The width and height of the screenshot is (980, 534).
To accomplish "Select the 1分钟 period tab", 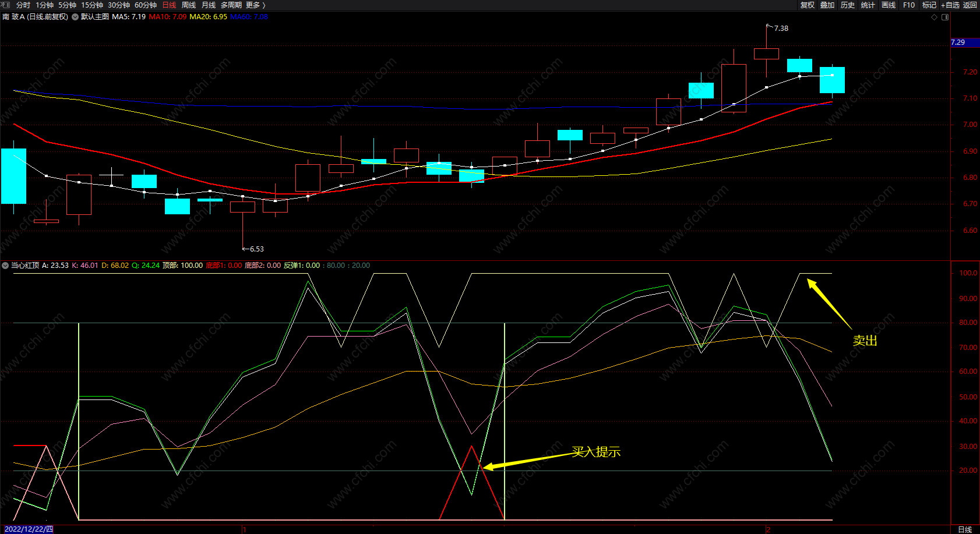I will 44,5.
